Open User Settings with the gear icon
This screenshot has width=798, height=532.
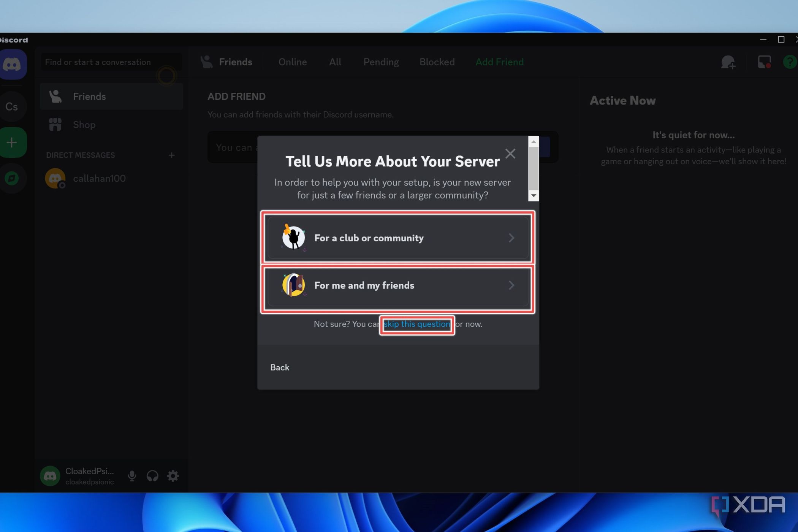[x=173, y=476]
